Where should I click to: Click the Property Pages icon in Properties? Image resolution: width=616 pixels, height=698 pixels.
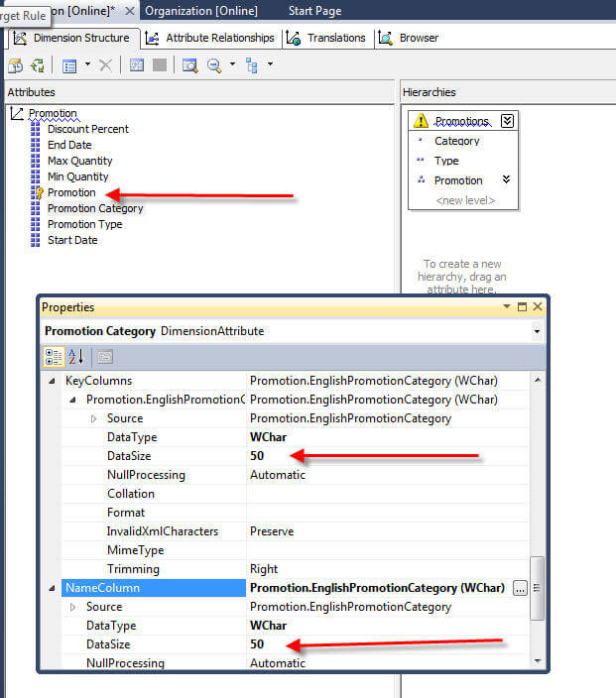pos(104,357)
